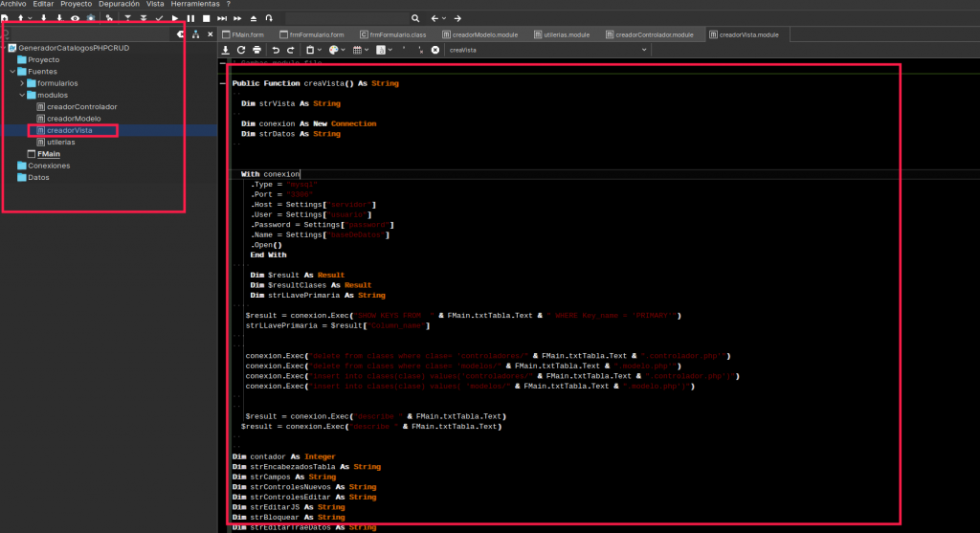Collapse the modulos folder

[x=22, y=95]
